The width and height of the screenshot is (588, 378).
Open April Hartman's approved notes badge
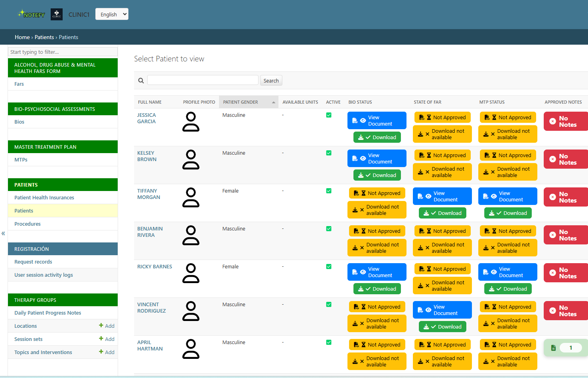(x=566, y=348)
